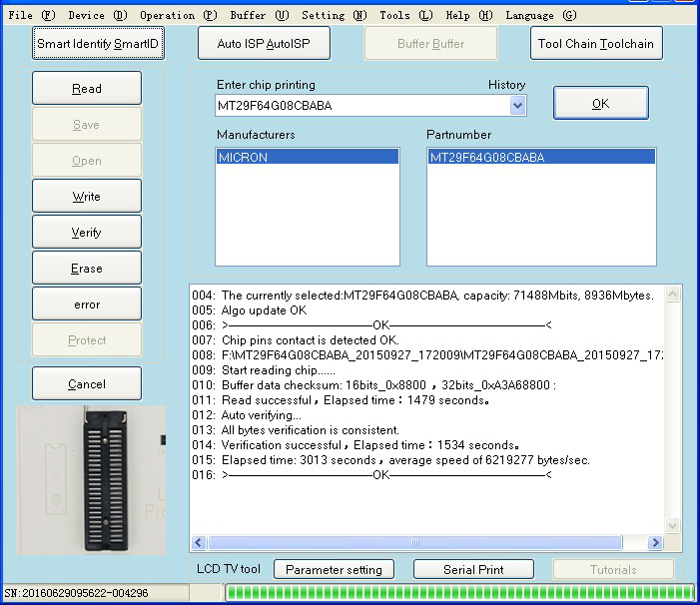Click the error button

(x=87, y=304)
